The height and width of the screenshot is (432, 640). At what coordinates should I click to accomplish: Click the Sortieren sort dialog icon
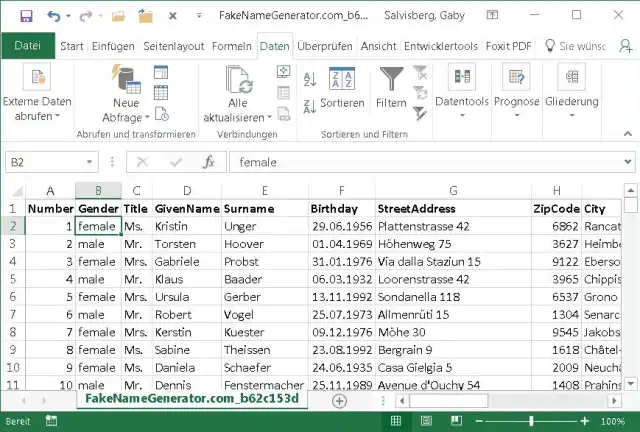342,80
